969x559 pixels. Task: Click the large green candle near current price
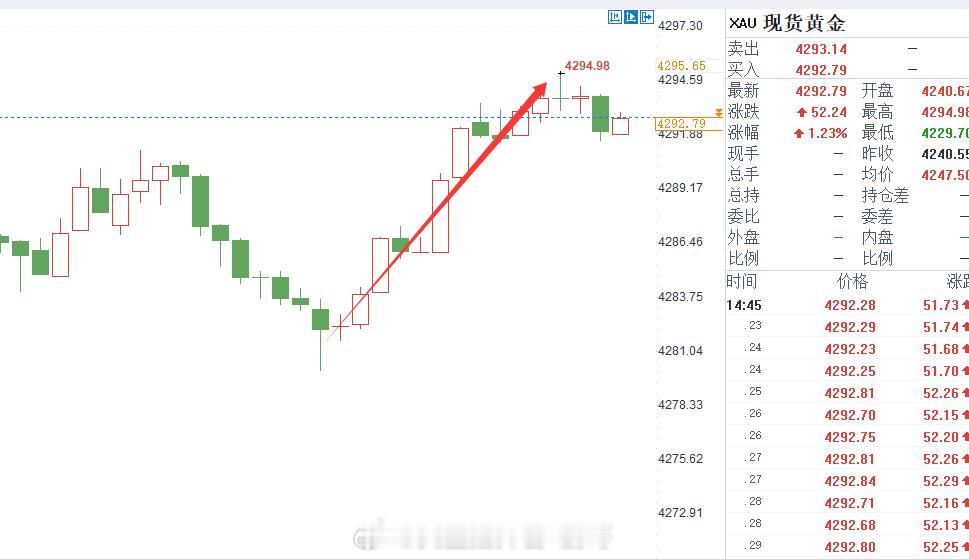(600, 114)
